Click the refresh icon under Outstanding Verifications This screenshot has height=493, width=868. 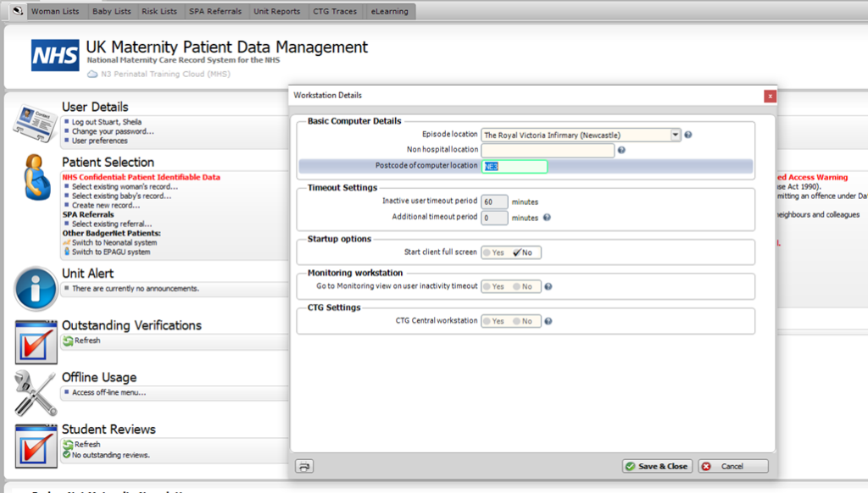point(68,341)
